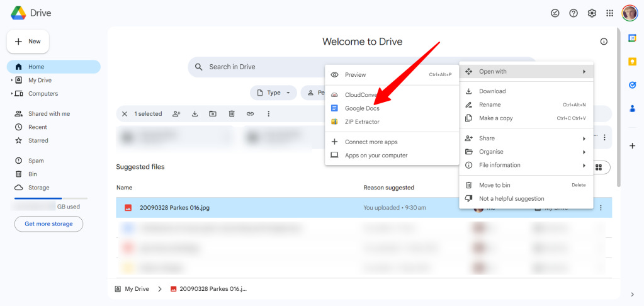Move selected file with folder icon
This screenshot has width=644, height=306.
213,114
